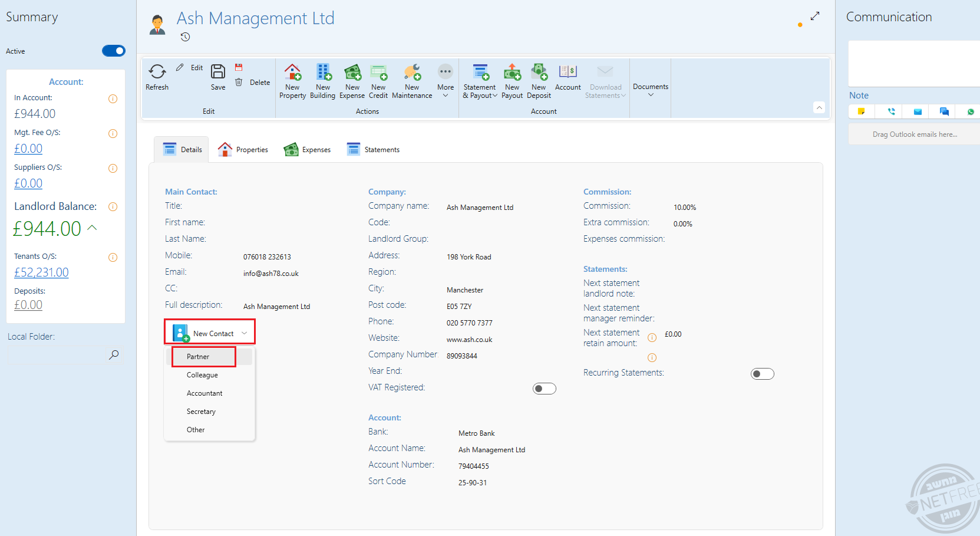980x536 pixels.
Task: Open the WhatsApp icon in Communication
Action: click(x=971, y=111)
